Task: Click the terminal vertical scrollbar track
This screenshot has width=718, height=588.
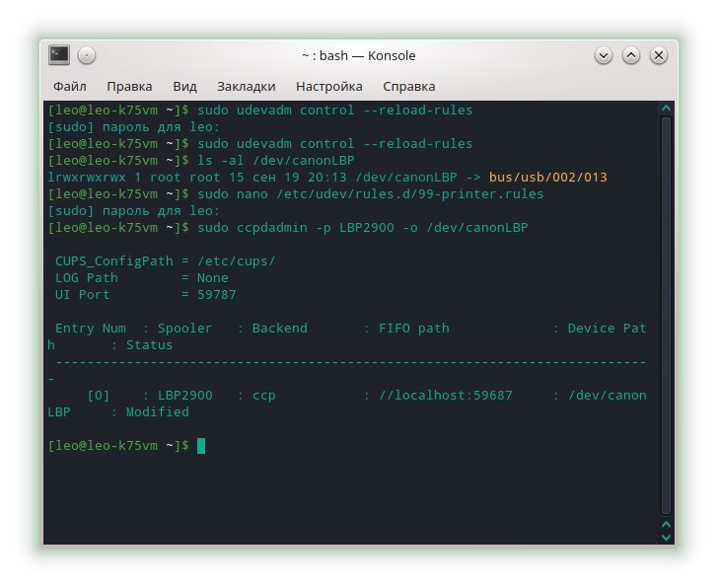Action: [x=667, y=316]
